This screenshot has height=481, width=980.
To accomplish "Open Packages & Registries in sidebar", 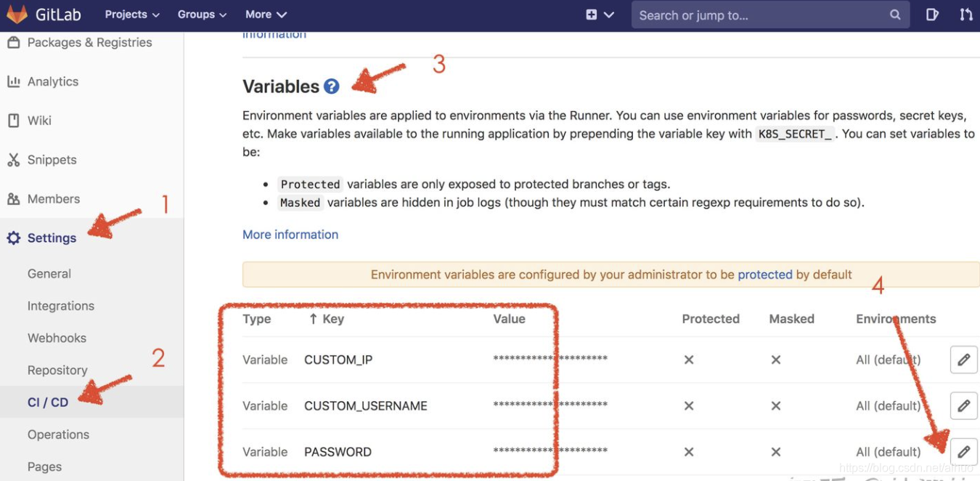I will pos(91,42).
